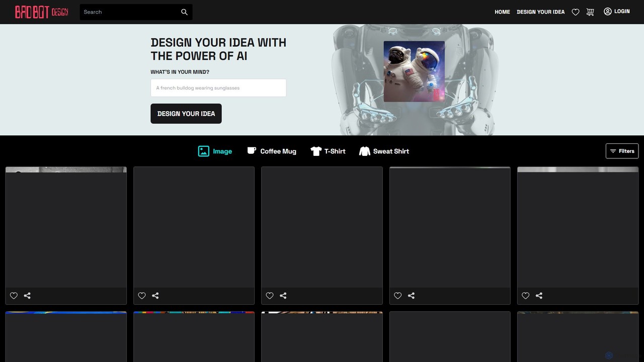Image resolution: width=644 pixels, height=362 pixels.
Task: Select the Sweat Shirt category tab
Action: click(384, 151)
